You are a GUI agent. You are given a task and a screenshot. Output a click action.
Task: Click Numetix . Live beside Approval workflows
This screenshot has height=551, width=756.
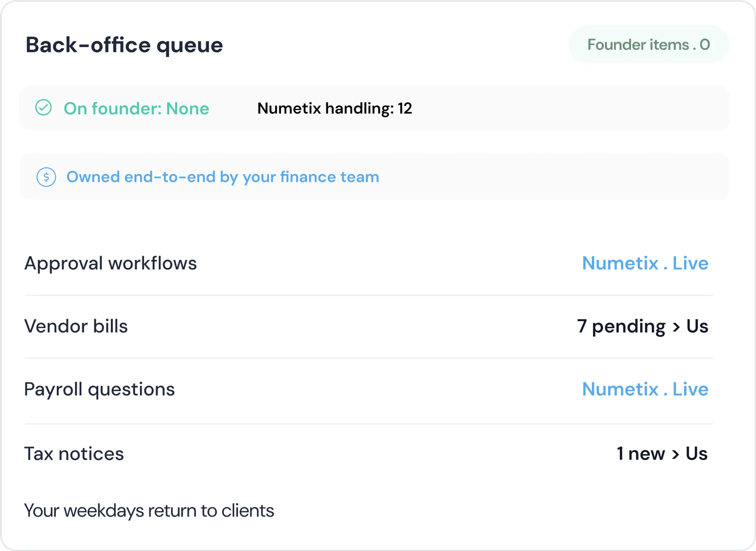point(645,264)
